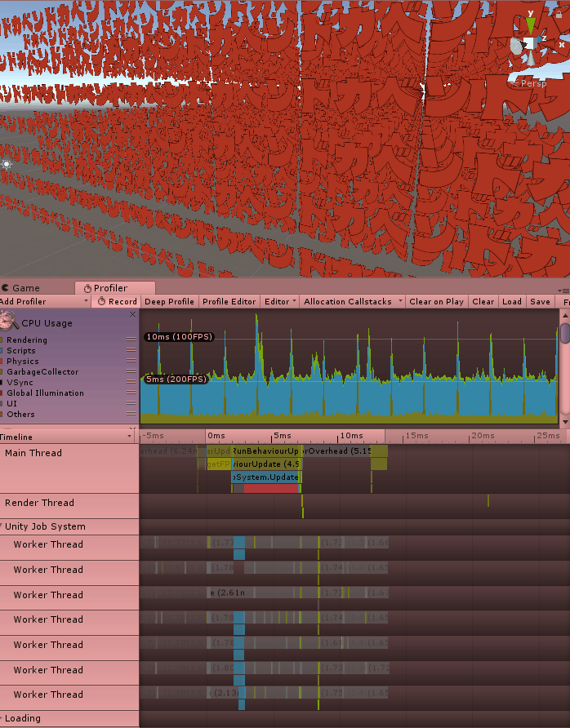The height and width of the screenshot is (728, 570).
Task: Click the Main Thread row label
Action: pos(33,453)
